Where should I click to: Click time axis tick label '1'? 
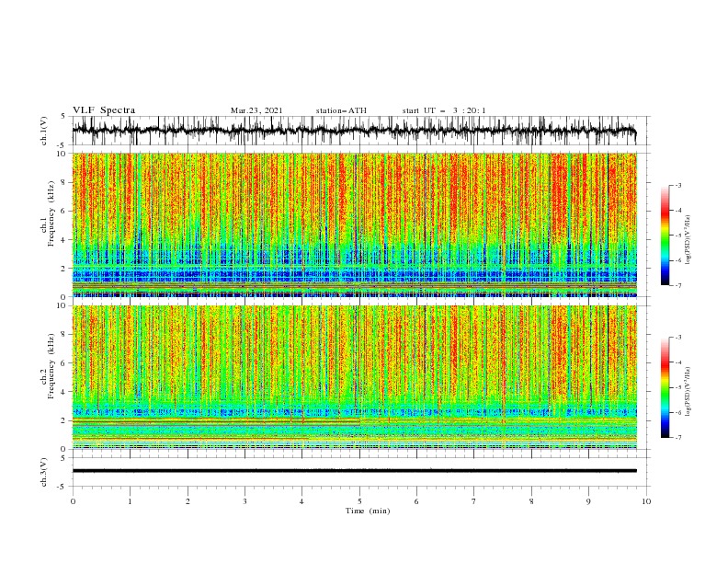pos(130,501)
